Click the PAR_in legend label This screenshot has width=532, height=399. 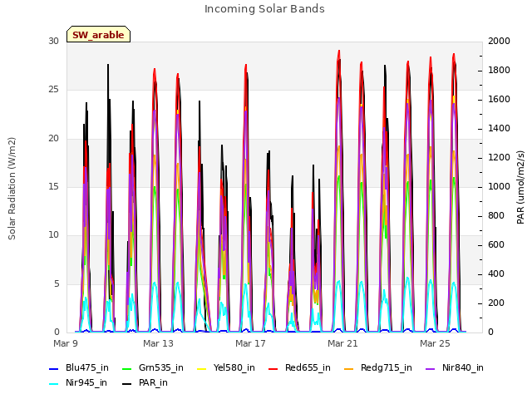pyautogui.click(x=153, y=382)
